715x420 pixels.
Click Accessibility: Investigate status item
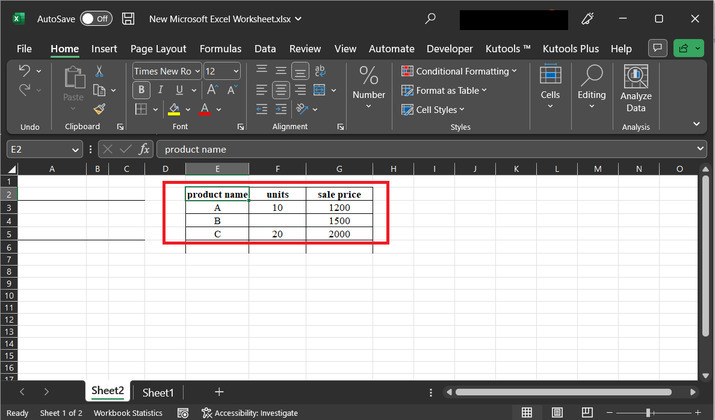(250, 413)
